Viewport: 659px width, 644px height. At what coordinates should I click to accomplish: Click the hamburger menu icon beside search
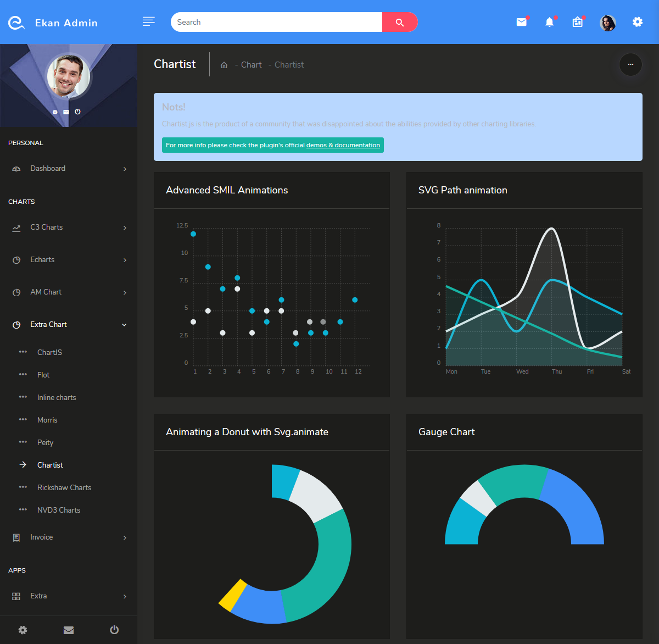148,21
